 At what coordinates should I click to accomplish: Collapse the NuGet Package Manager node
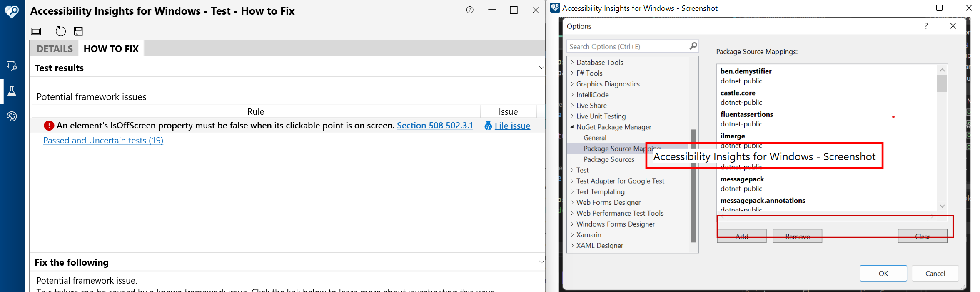coord(572,127)
